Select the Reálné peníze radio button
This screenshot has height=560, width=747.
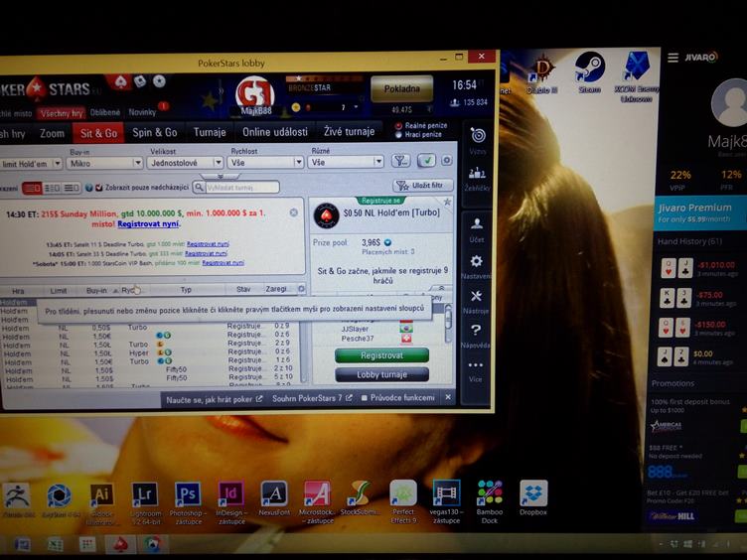[398, 126]
